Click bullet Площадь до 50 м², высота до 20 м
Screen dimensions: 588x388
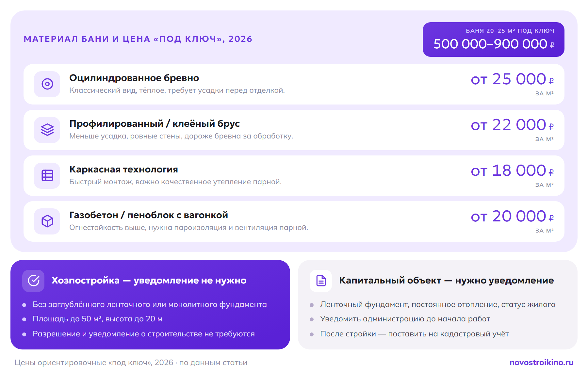click(97, 319)
